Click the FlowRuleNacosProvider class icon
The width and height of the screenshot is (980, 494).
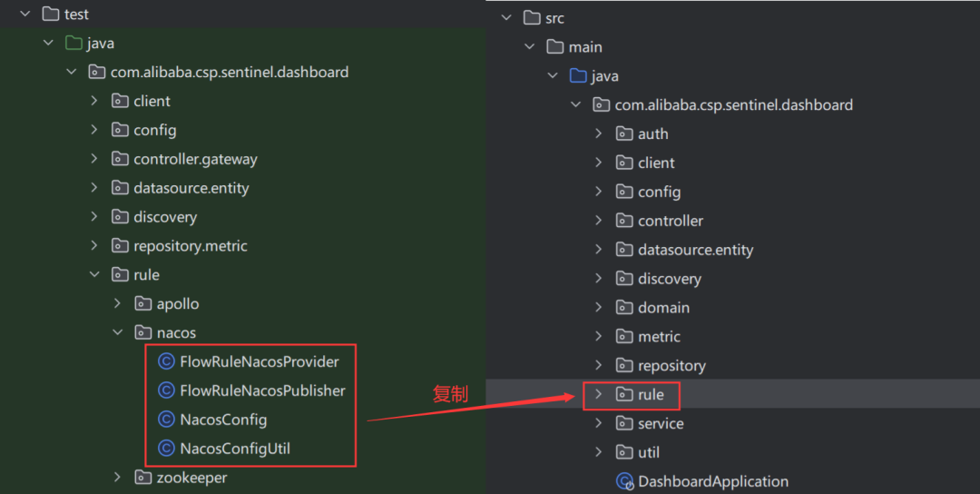click(166, 361)
